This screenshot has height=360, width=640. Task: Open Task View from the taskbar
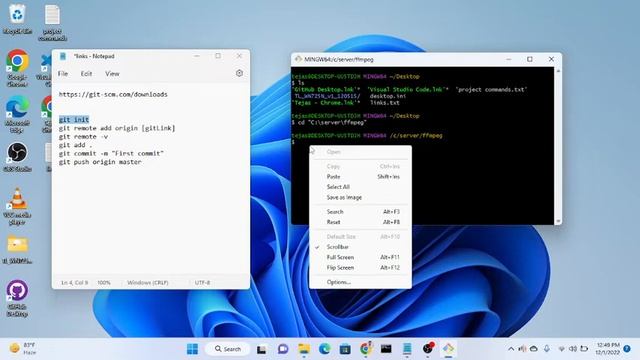(262, 349)
